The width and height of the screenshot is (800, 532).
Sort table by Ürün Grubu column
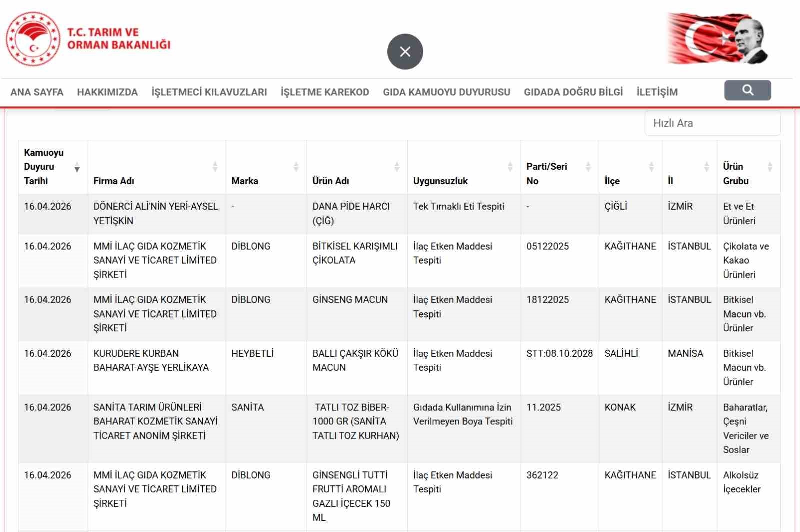(x=770, y=167)
